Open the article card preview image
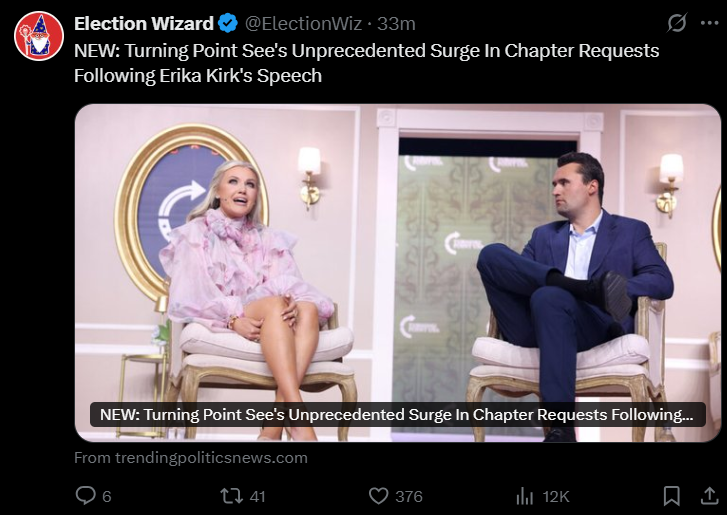The height and width of the screenshot is (515, 727). (398, 273)
